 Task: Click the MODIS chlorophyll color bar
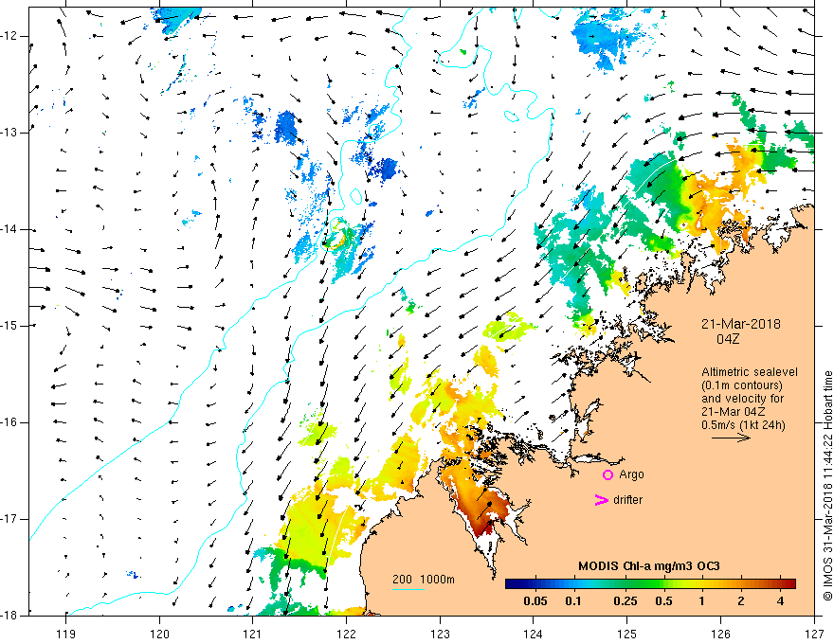click(x=650, y=584)
